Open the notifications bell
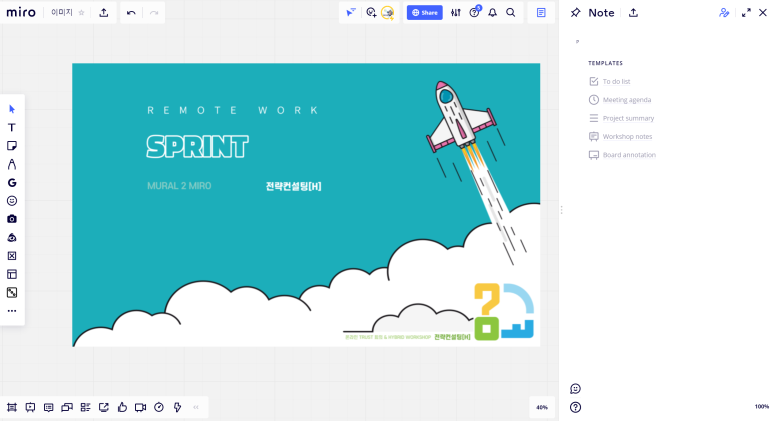Viewport: 773px width, 421px height. click(x=492, y=12)
